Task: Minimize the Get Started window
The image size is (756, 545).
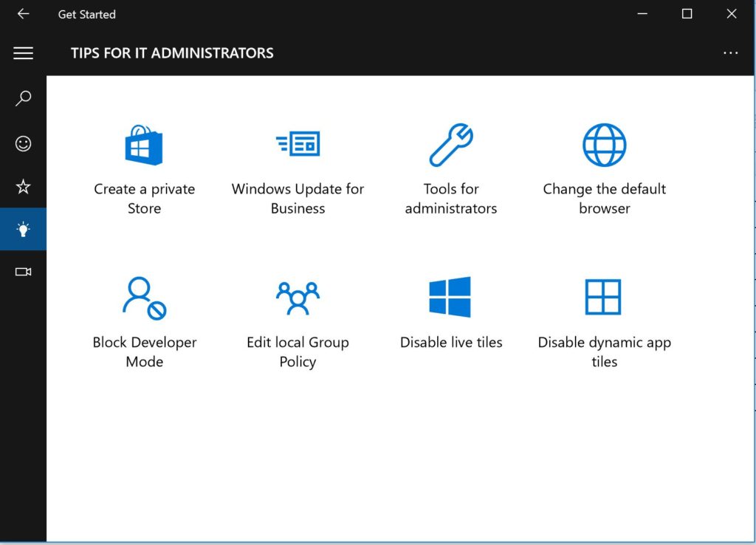Action: (x=642, y=14)
